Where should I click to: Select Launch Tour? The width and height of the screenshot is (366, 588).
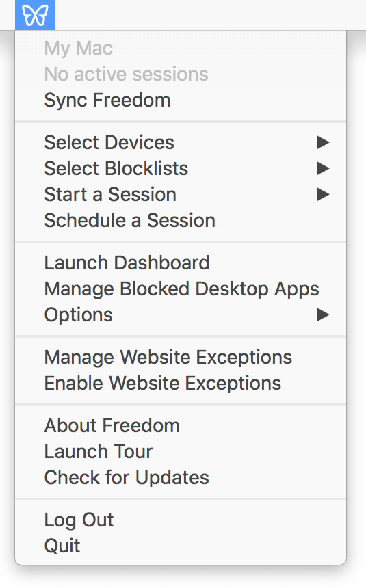pyautogui.click(x=181, y=451)
